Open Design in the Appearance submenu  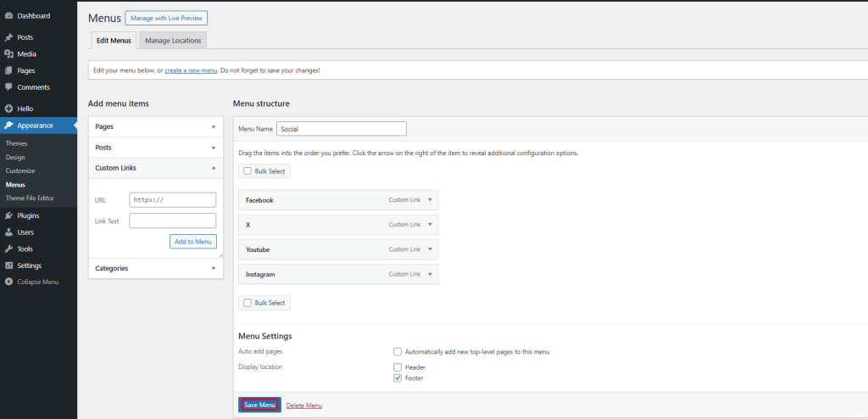pos(15,158)
